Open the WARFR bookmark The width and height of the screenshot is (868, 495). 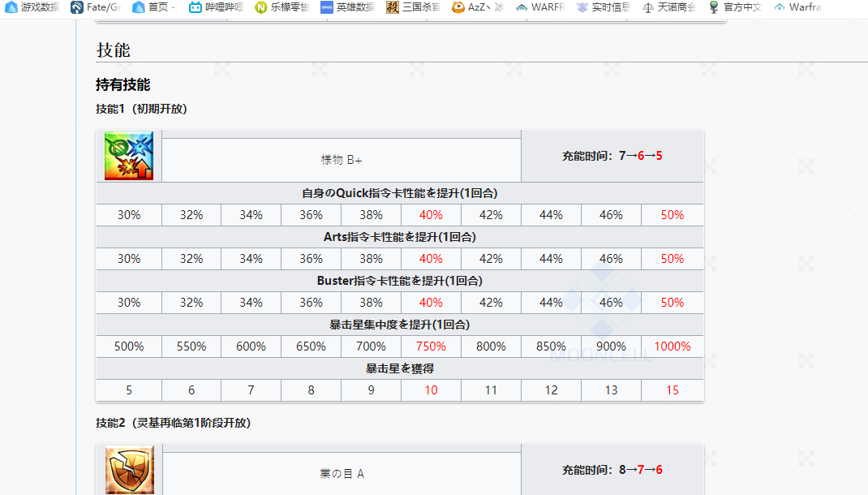(x=539, y=7)
